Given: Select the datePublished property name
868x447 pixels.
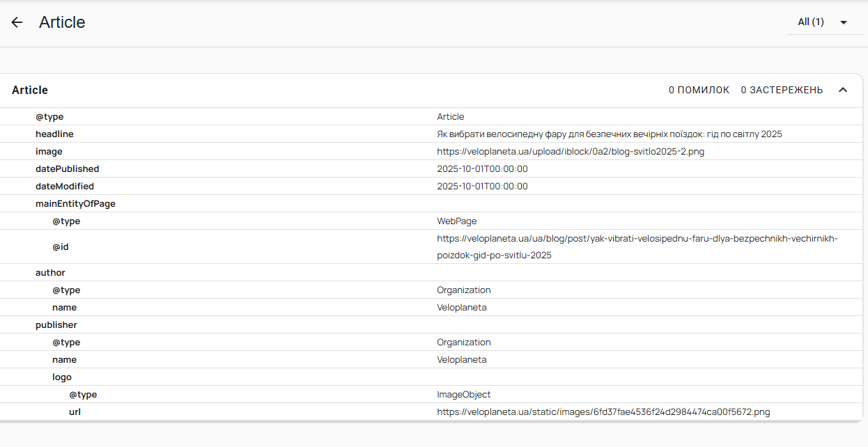Looking at the screenshot, I should click(68, 168).
